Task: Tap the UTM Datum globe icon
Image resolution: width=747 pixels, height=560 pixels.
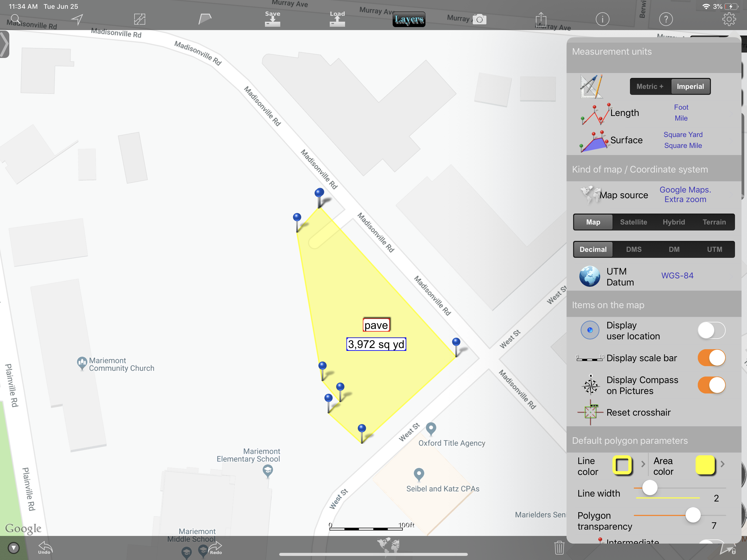Action: coord(590,276)
